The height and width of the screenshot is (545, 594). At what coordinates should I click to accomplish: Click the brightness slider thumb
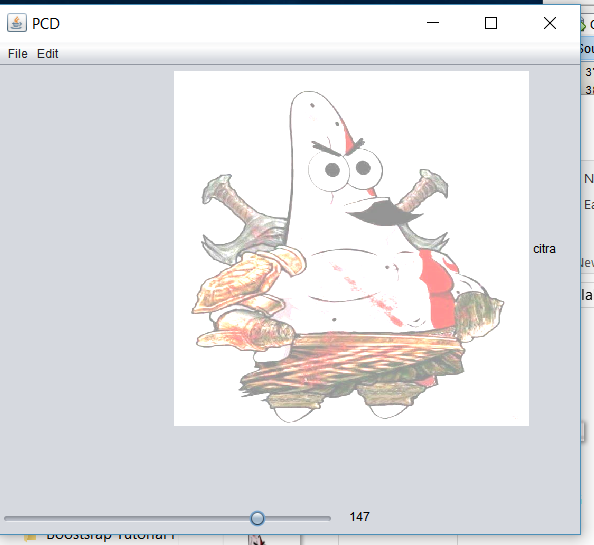257,518
